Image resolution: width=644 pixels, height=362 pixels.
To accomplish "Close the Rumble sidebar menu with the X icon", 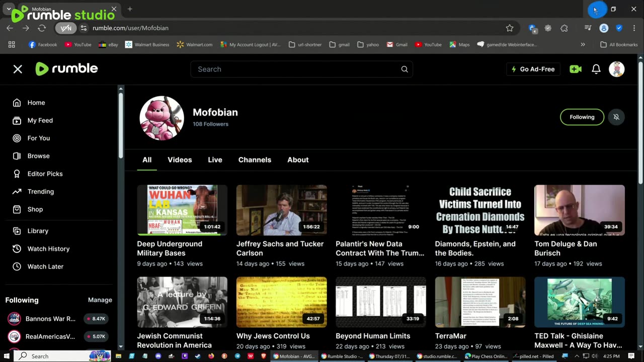I will (18, 69).
